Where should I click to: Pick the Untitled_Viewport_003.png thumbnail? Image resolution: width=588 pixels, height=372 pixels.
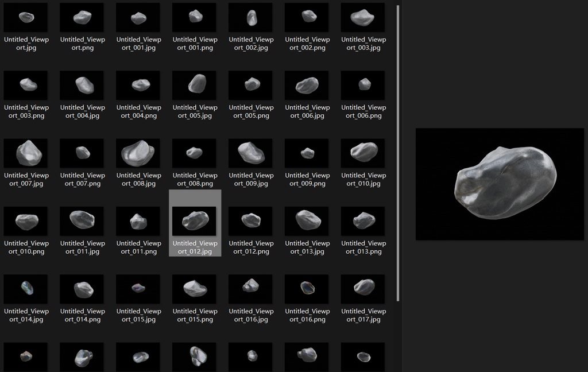pos(25,85)
